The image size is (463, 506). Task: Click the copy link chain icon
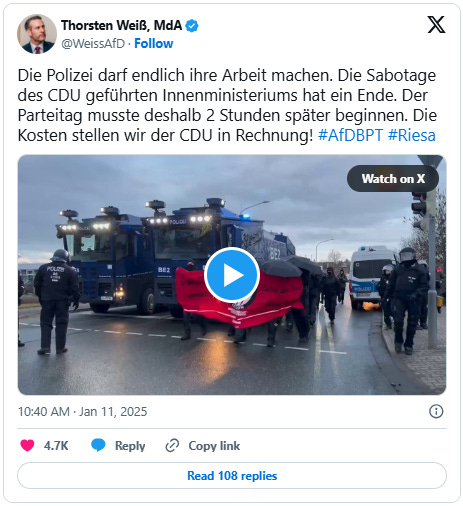pos(172,446)
